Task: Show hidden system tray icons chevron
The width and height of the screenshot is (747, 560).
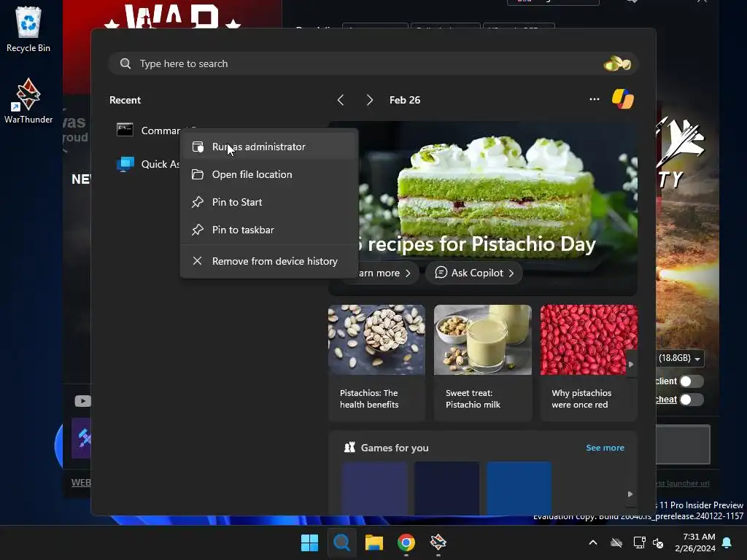Action: 593,542
